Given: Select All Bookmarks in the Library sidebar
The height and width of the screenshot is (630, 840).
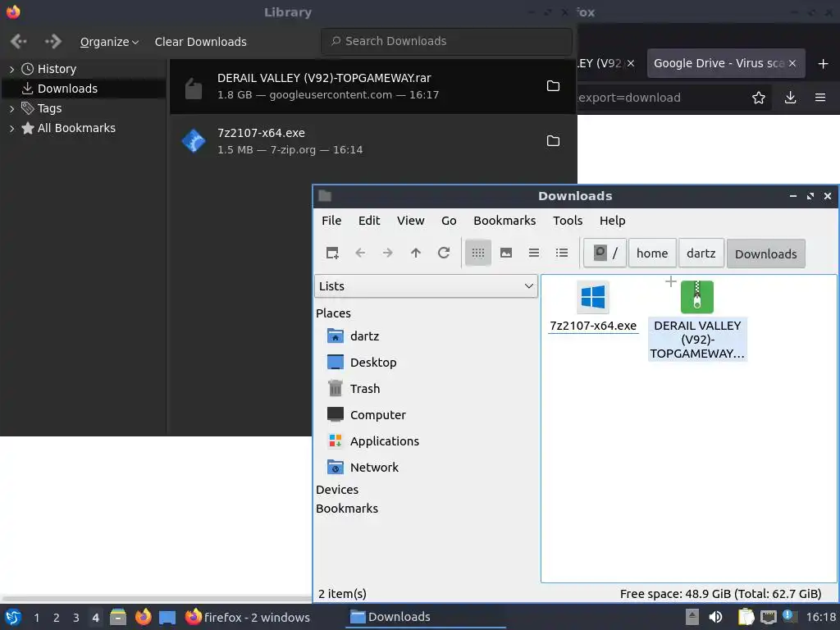Looking at the screenshot, I should tap(76, 128).
